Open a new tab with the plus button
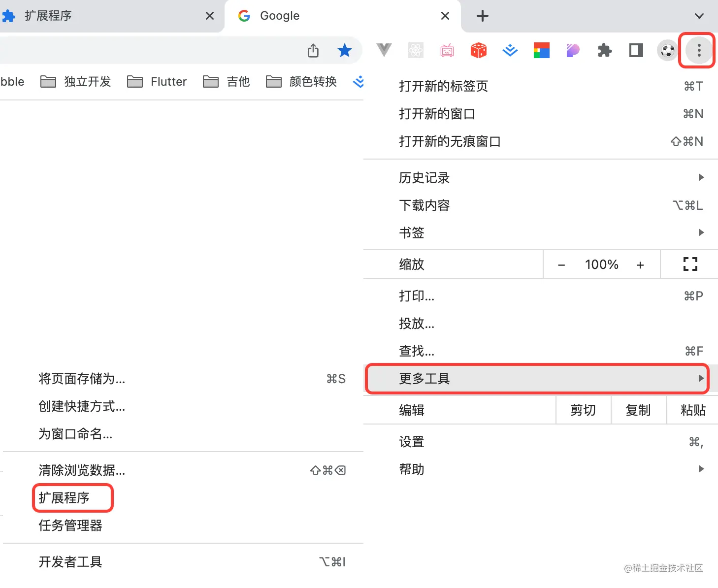718x588 pixels. 483,16
